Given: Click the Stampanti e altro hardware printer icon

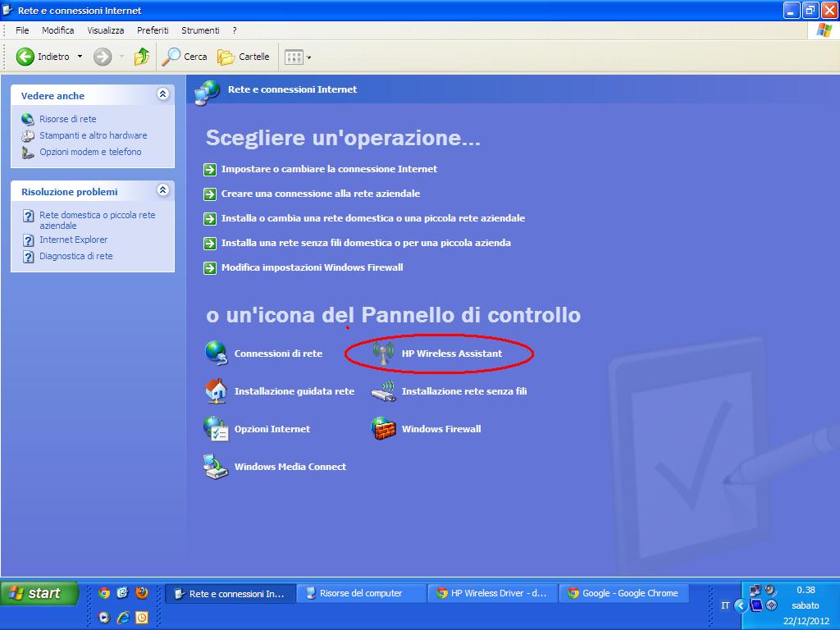Looking at the screenshot, I should tap(28, 135).
